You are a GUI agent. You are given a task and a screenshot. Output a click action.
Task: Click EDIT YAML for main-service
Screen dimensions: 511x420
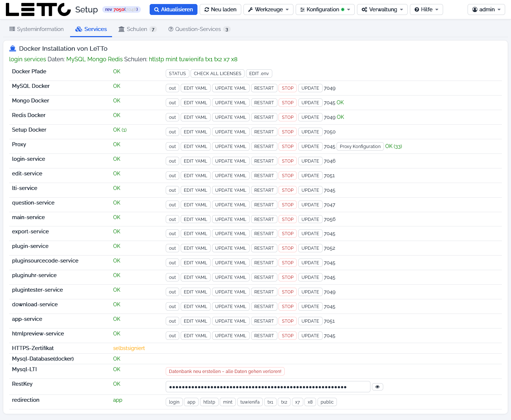coord(195,219)
